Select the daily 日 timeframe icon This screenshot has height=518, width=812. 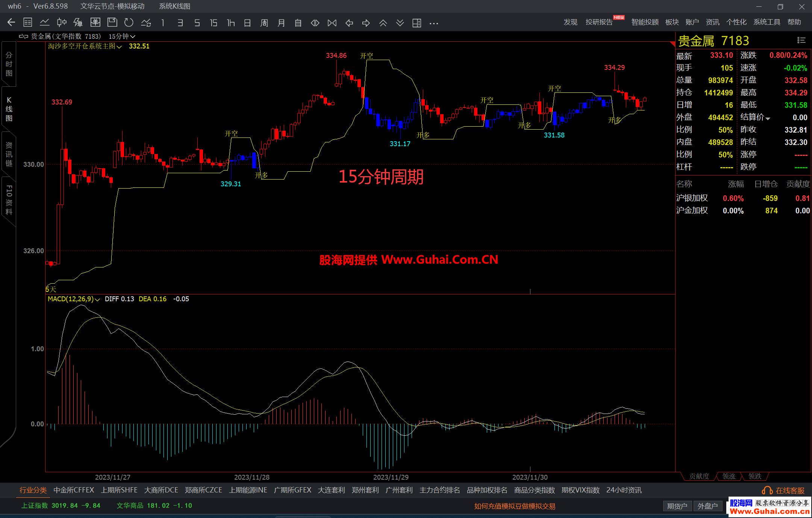pos(247,23)
